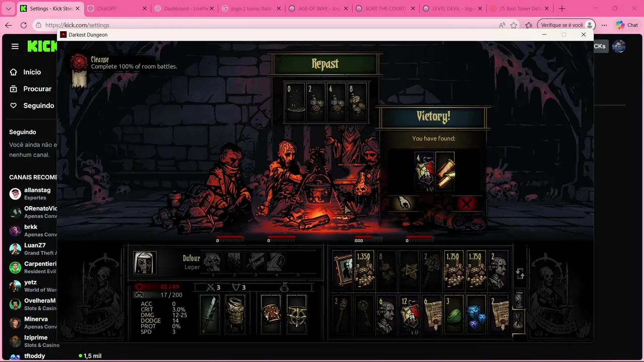Viewport: 644px width, 362px height.
Task: Reload the kick.com page
Action: tap(24, 25)
